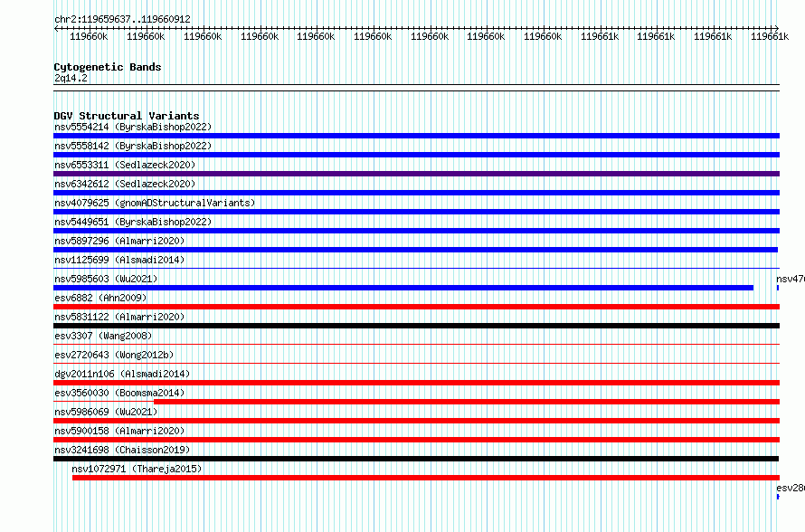The image size is (805, 532).
Task: Select the thin red line under esv3307
Action: tap(416, 344)
